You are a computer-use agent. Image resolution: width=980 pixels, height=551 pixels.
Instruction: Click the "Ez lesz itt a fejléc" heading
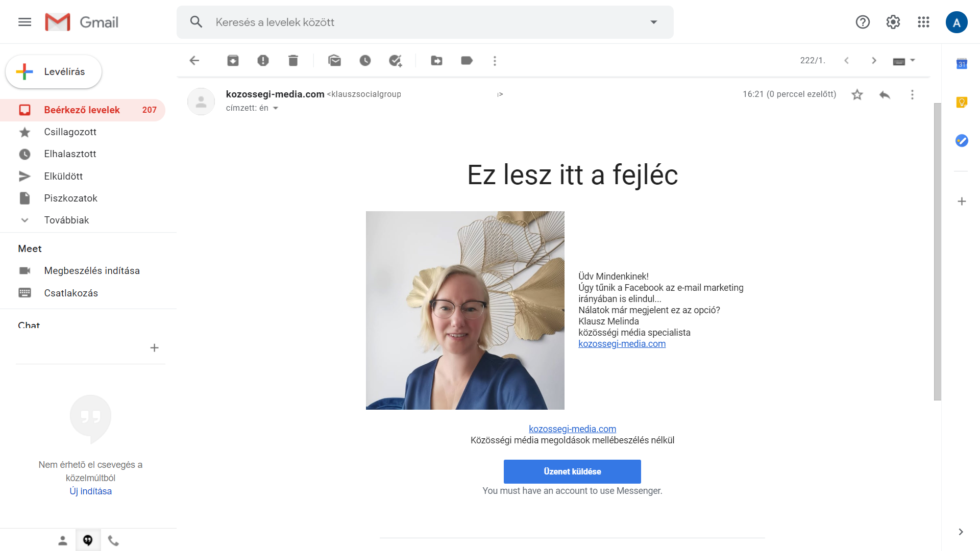pyautogui.click(x=572, y=175)
